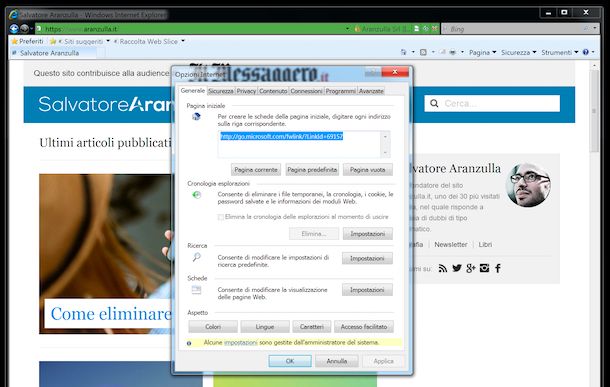
Task: Open the RSS feed icon on the Aranzulla page
Action: (442, 268)
